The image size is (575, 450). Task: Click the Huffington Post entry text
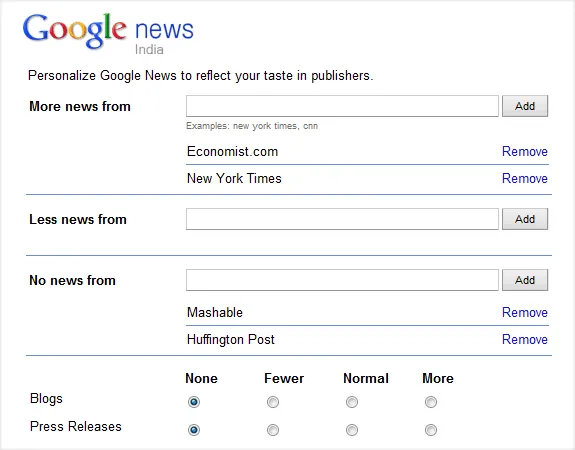point(231,340)
